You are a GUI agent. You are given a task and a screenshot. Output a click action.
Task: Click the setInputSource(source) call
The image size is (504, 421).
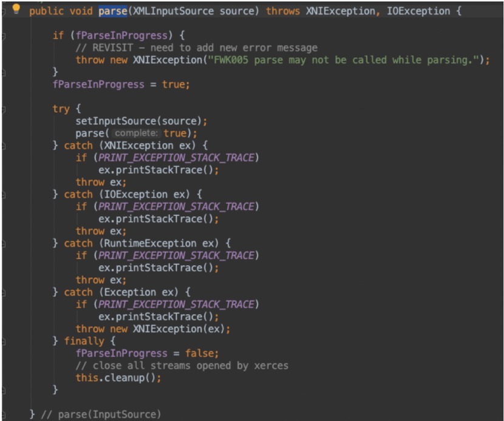(141, 121)
